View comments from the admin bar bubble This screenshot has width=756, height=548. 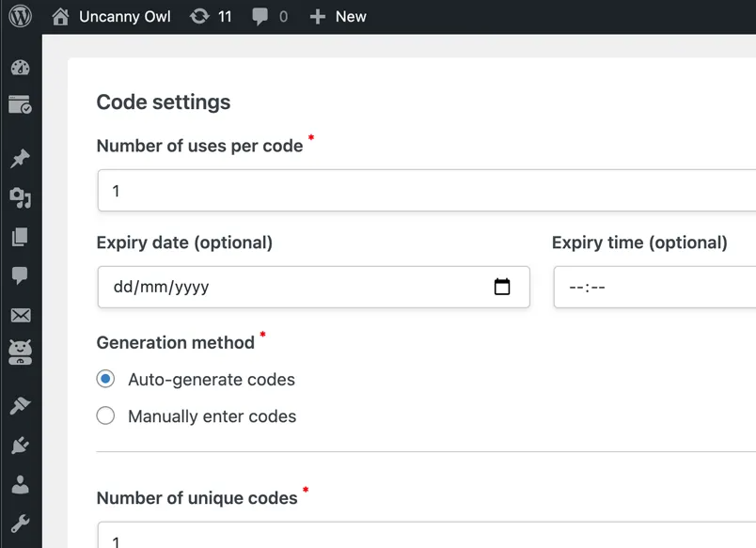pyautogui.click(x=270, y=17)
